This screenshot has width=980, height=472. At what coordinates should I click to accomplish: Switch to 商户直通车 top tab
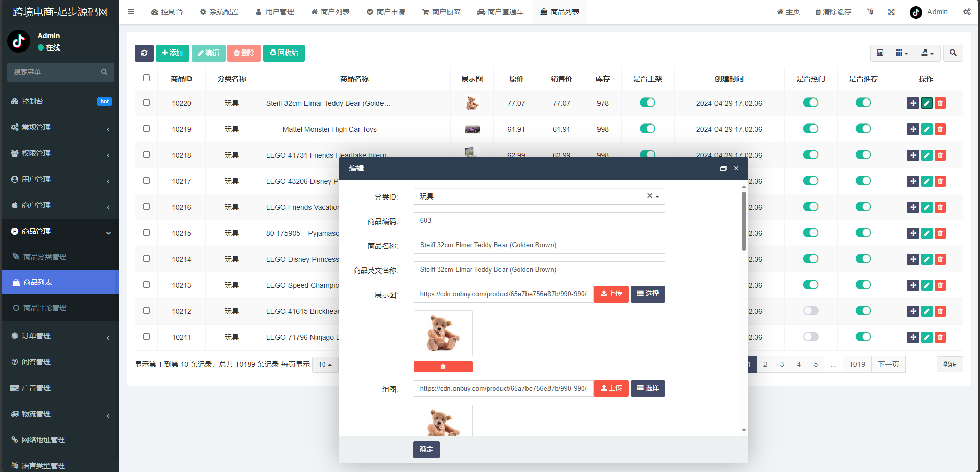point(500,12)
